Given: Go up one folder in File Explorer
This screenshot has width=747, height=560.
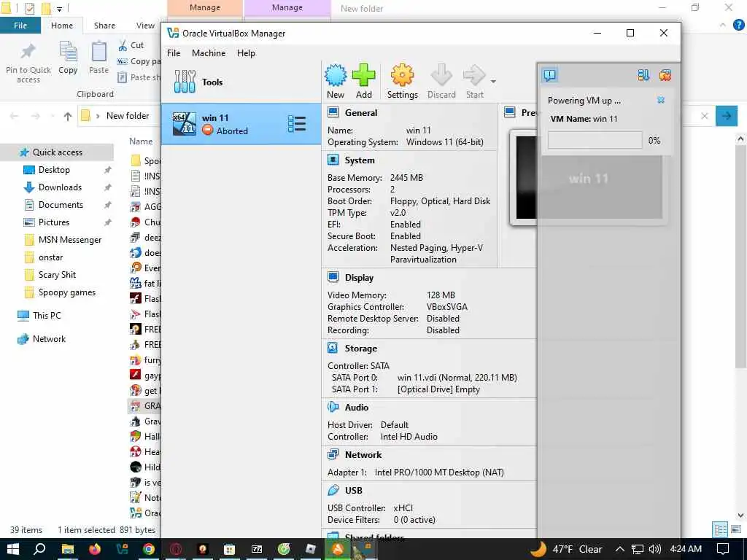Looking at the screenshot, I should pos(67,116).
